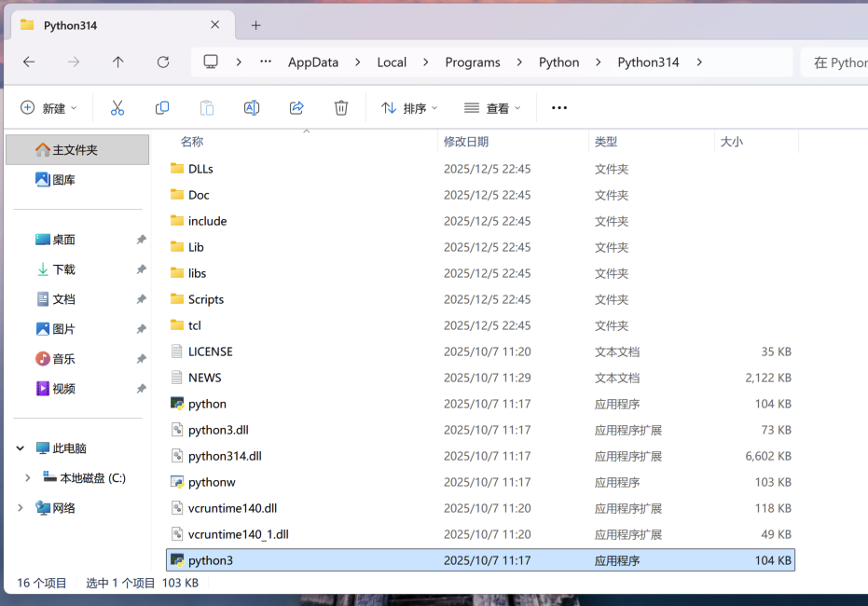Select the tcl folder

tap(480, 325)
